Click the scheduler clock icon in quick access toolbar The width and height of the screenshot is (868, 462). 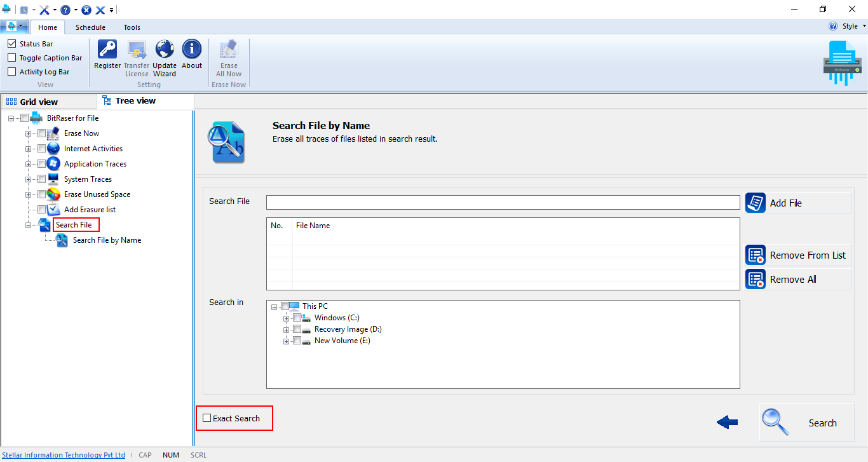tap(24, 10)
